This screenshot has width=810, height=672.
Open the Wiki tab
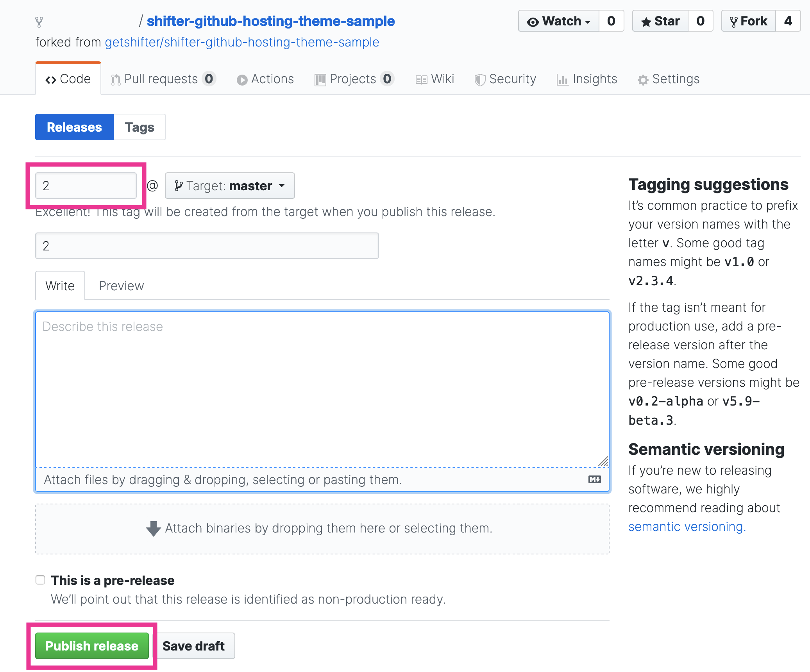coord(435,79)
